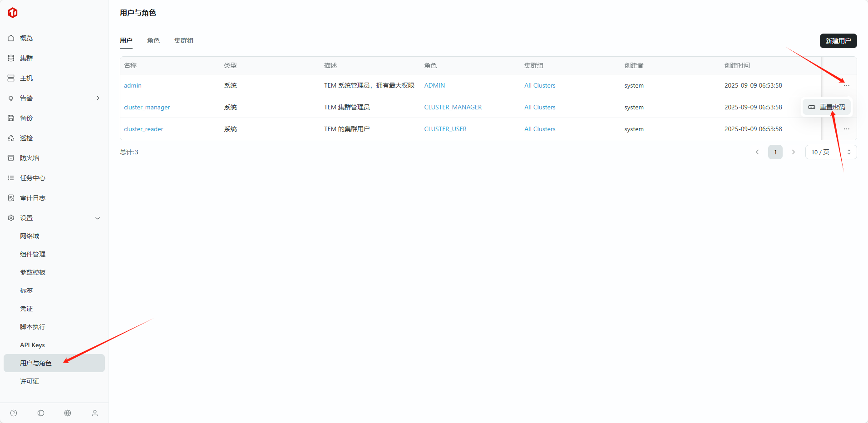Open more actions for cluster_reader row
868x423 pixels.
[x=846, y=129]
